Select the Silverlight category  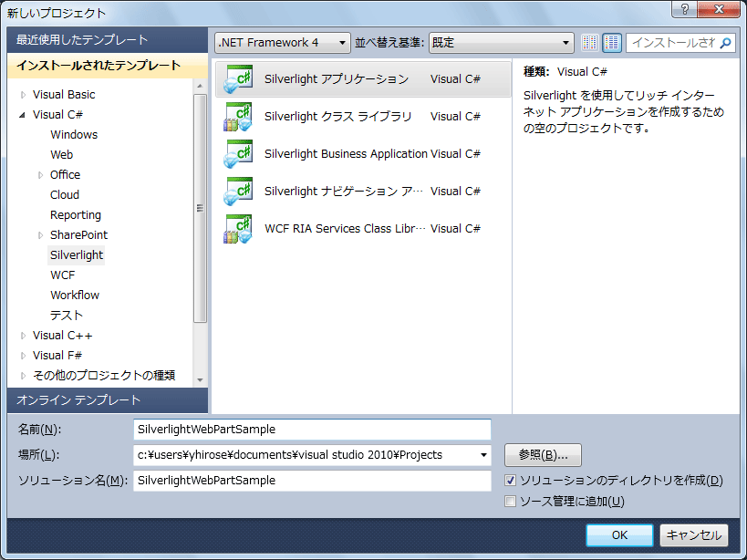click(77, 255)
